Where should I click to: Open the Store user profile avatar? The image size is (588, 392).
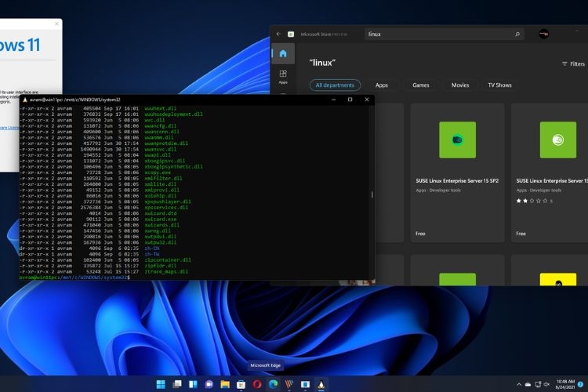[x=544, y=34]
